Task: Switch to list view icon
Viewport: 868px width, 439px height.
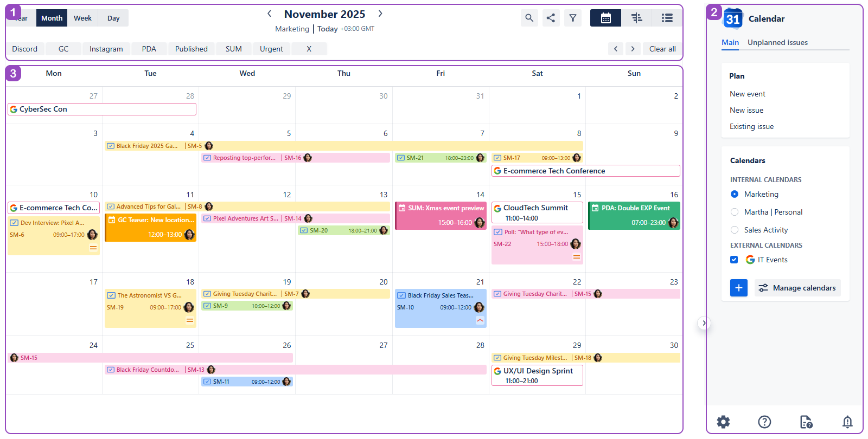Action: tap(667, 18)
